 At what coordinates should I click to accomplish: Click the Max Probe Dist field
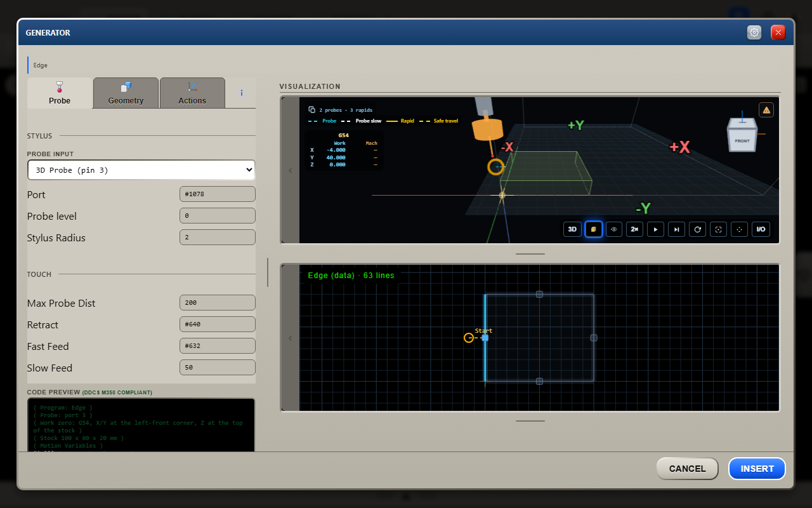tap(218, 303)
